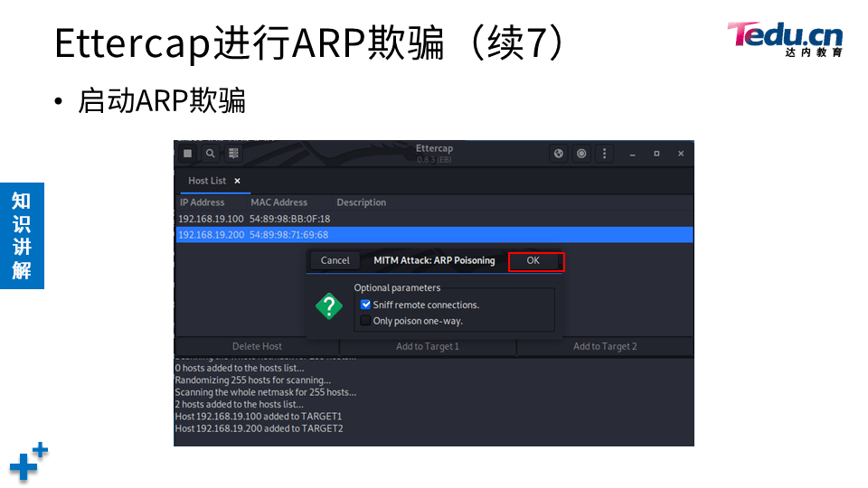Viewport: 868px width, 488px height.
Task: Click log line 'added to TARGET1'
Action: 259,416
